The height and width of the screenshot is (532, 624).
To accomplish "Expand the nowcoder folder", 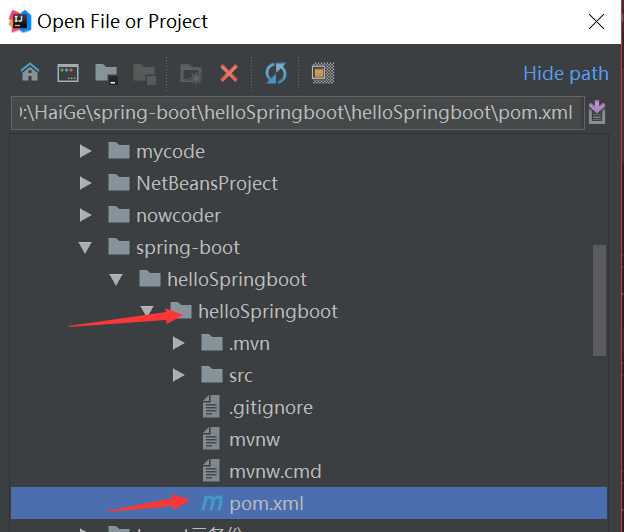I will (86, 216).
